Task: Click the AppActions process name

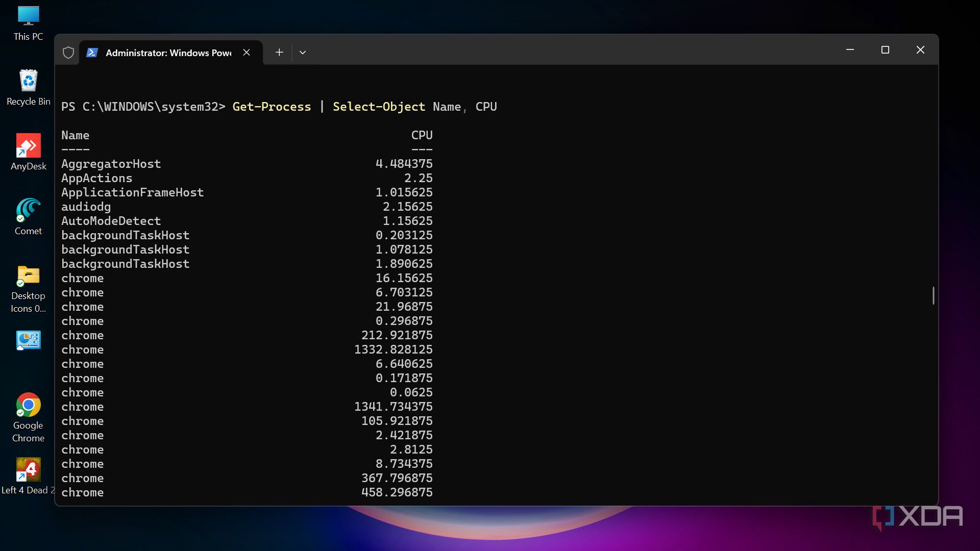Action: point(96,178)
